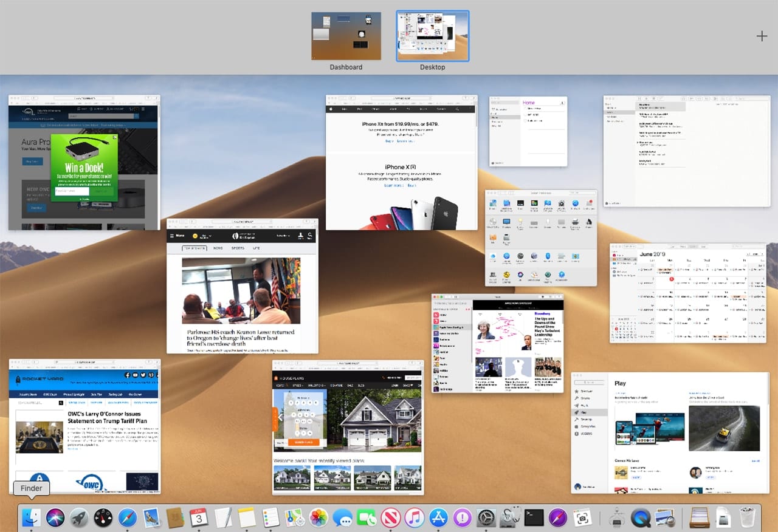Switch to the Dashboard space

pos(346,36)
